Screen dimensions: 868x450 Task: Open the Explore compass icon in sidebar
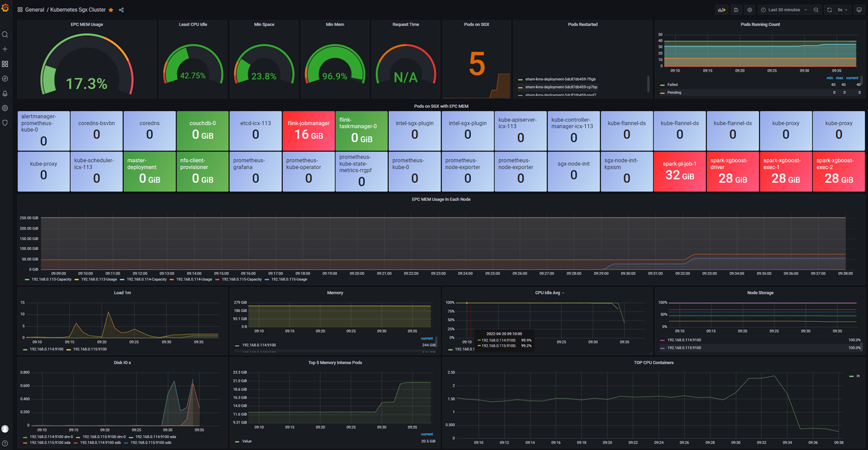[x=5, y=79]
